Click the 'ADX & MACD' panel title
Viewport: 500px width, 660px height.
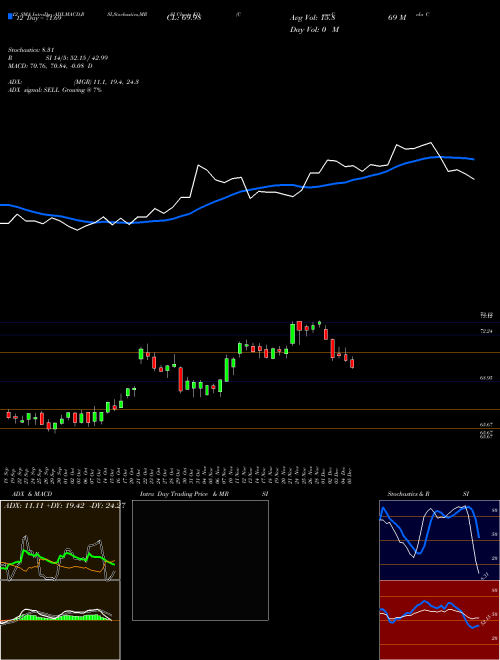(32, 494)
